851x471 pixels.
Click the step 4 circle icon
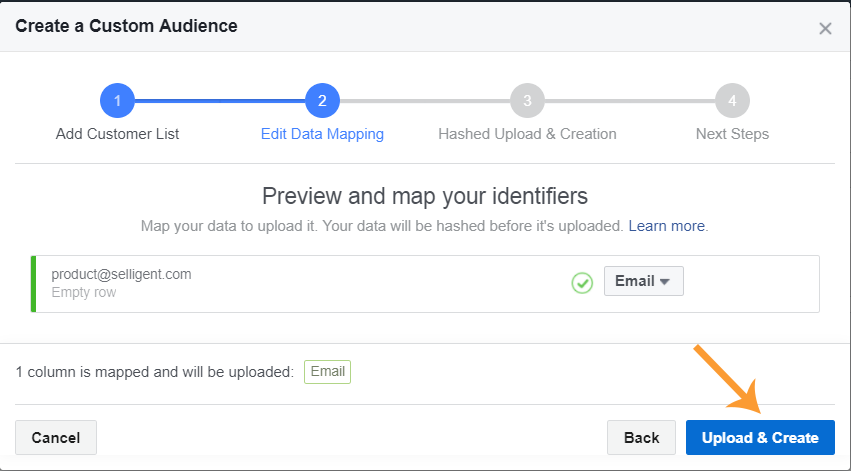click(732, 100)
